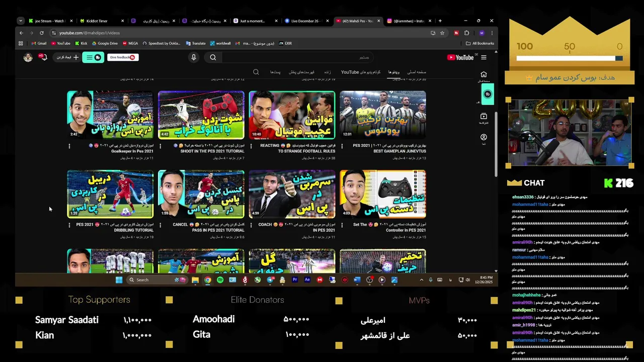Open a new Chrome tab

click(x=440, y=21)
